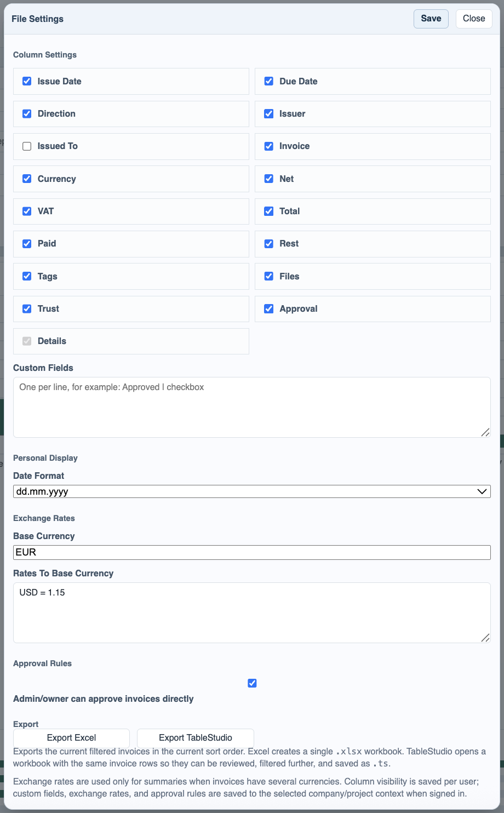Disable the Total column checkbox
504x813 pixels.
[269, 211]
